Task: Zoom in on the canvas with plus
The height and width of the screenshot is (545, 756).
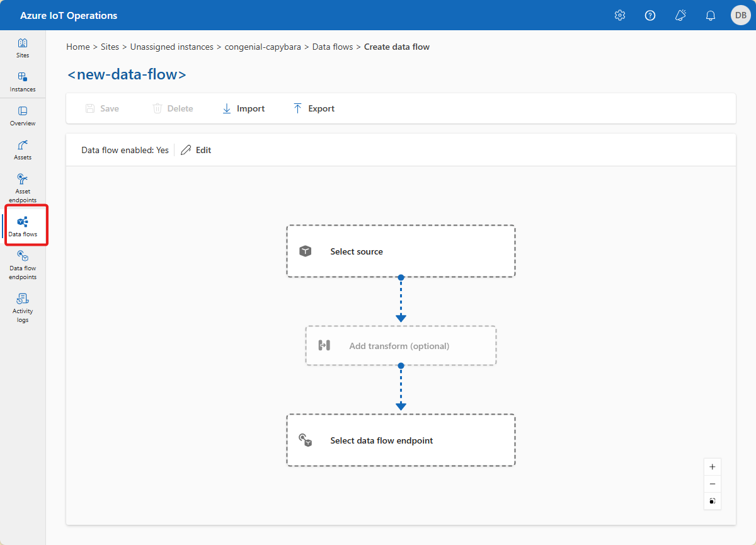Action: (x=713, y=467)
